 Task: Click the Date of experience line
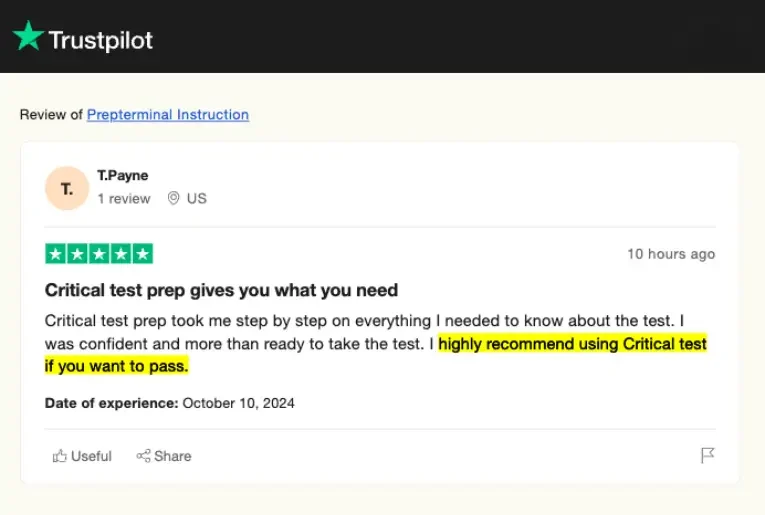coord(170,404)
